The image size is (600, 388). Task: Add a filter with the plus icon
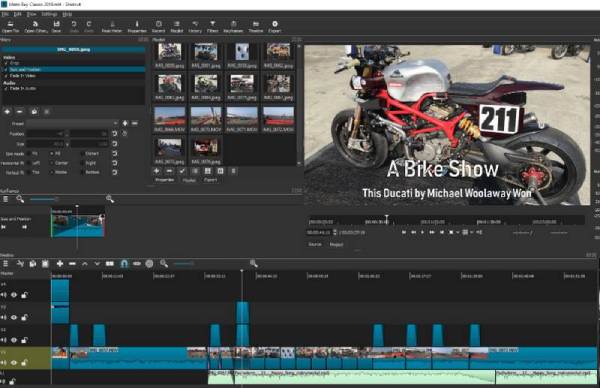tap(7, 112)
